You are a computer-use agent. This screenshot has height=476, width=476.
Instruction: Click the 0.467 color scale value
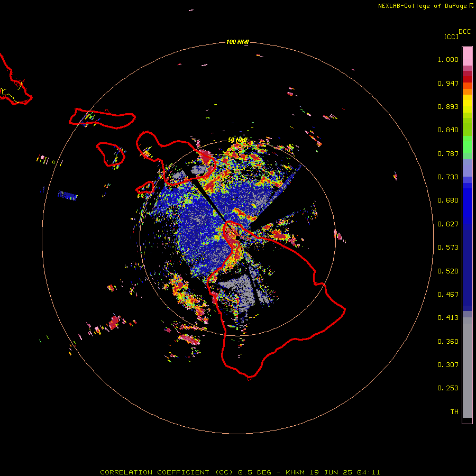(448, 295)
